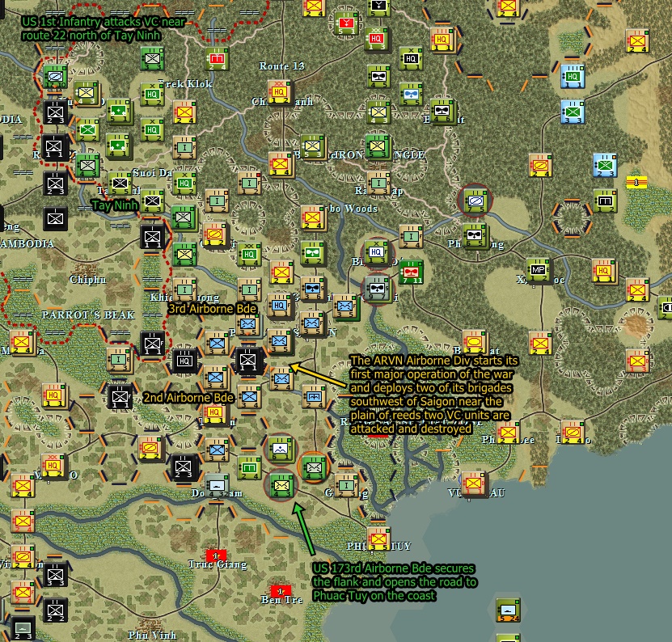Image resolution: width=672 pixels, height=642 pixels.
Task: Select the red XX HQ counter rated 1-3
Action: 376,40
